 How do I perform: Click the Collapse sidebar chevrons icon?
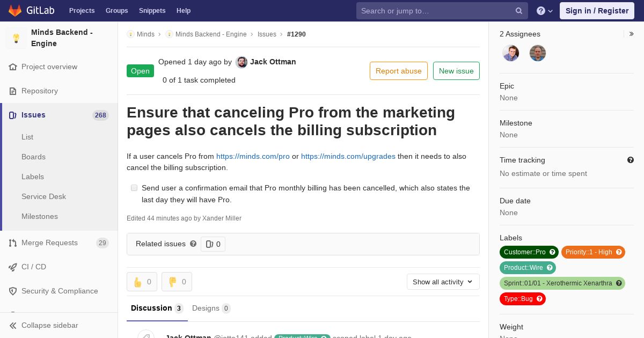pyautogui.click(x=13, y=326)
